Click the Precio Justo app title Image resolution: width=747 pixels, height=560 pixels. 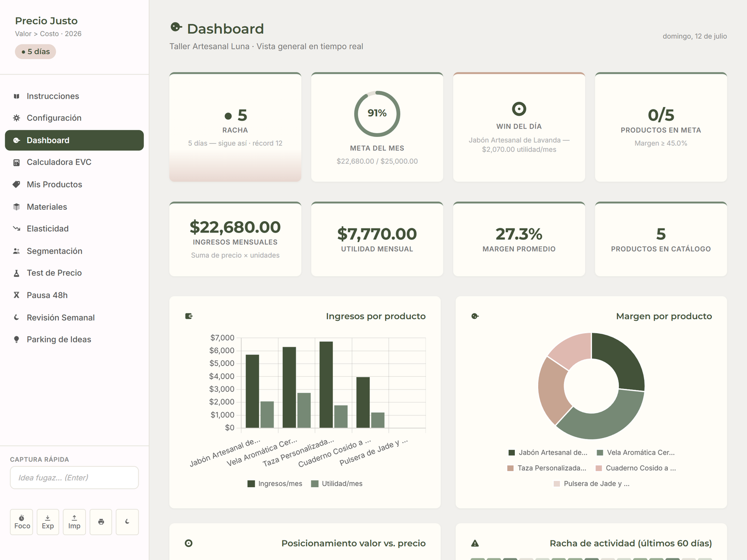46,21
